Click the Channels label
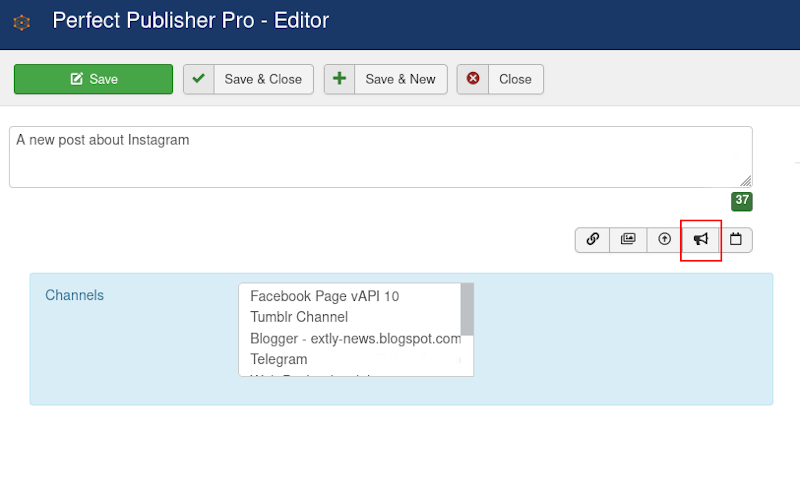800x499 pixels. pyautogui.click(x=74, y=295)
